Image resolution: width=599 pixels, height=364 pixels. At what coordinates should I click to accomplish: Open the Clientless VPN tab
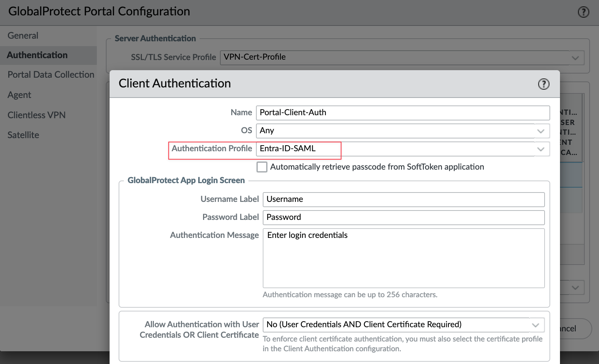coord(36,115)
